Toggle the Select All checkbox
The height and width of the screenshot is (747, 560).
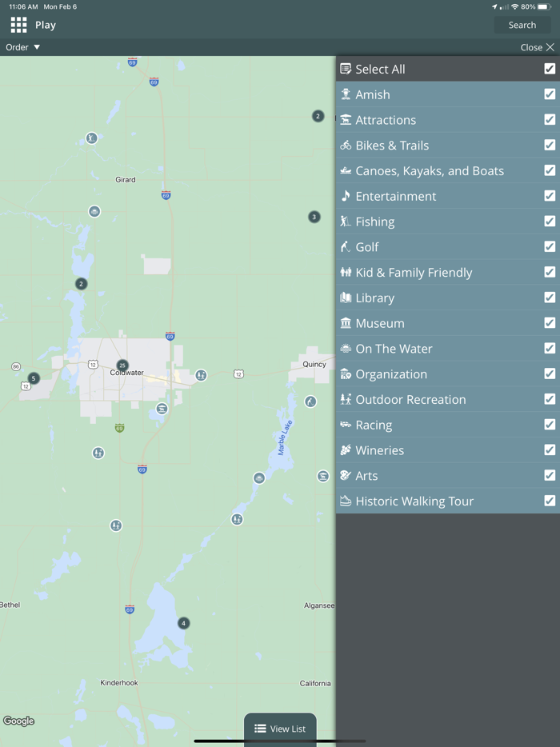550,69
